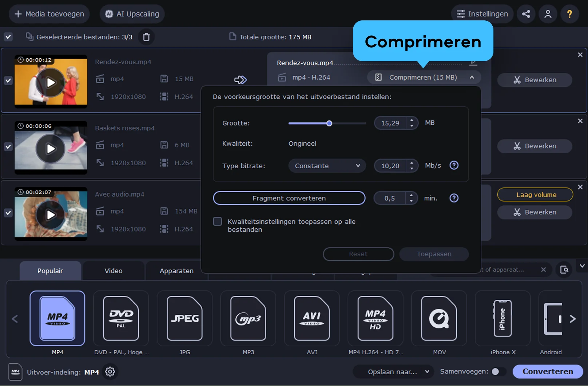Screen dimensions: 588x386
Task: Pick the DVD PAL format icon
Action: pyautogui.click(x=121, y=319)
